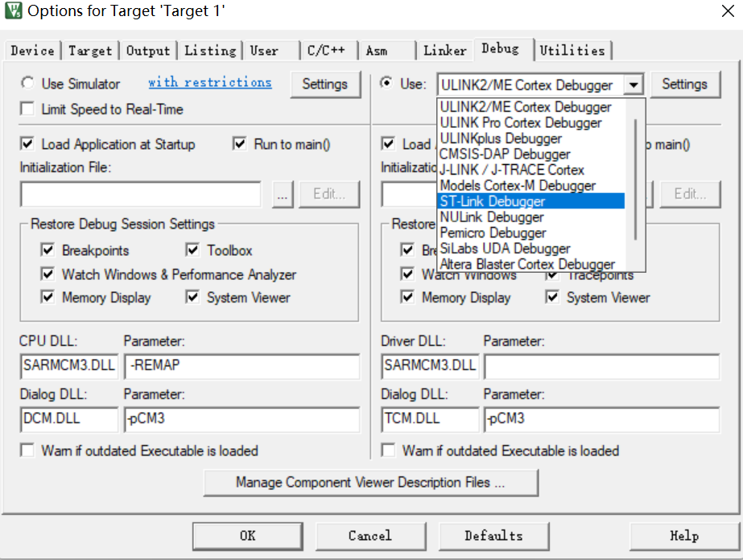Select J-LINK / J-TRACE Cortex option
Viewport: 743px width, 560px height.
[530, 170]
